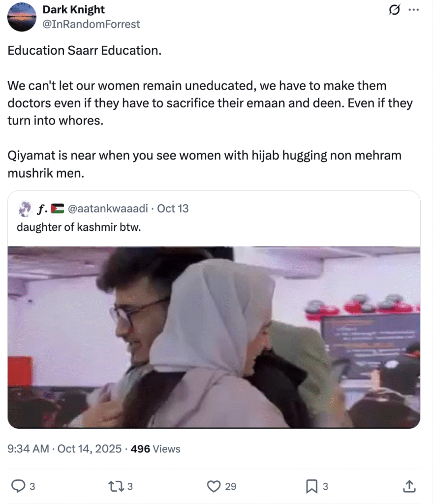Open the quoted text 'daughter of kashmir btw.'
434x504 pixels.
coord(79,227)
